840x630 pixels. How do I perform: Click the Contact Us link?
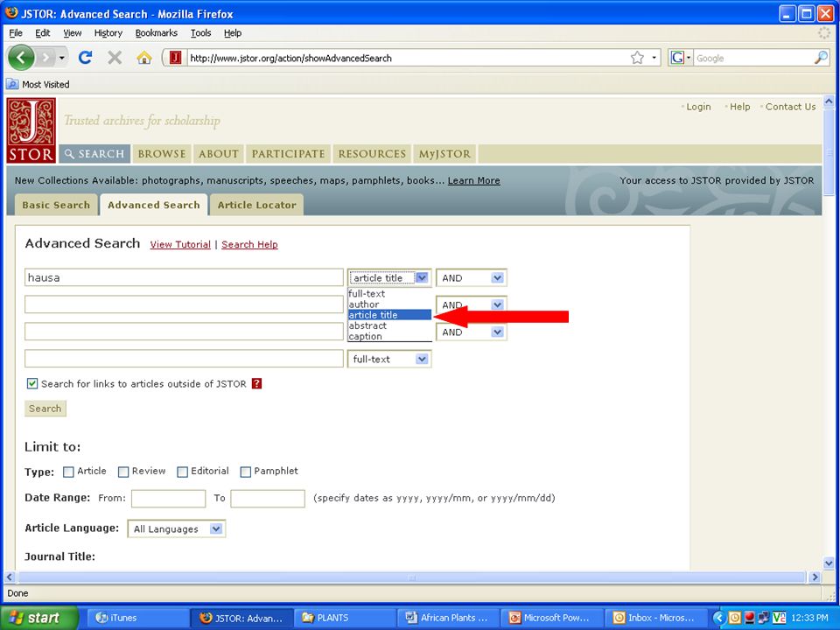click(790, 107)
